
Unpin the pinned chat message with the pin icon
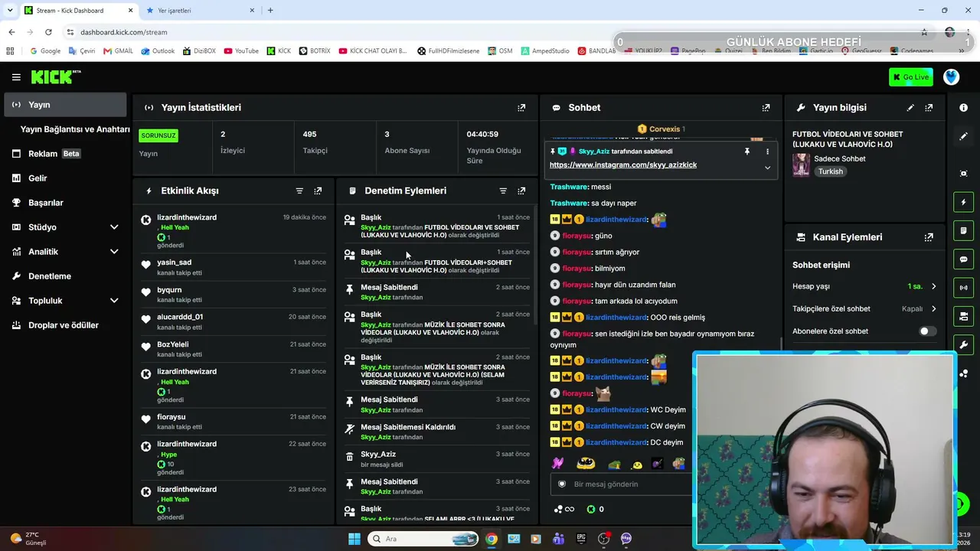coord(747,152)
